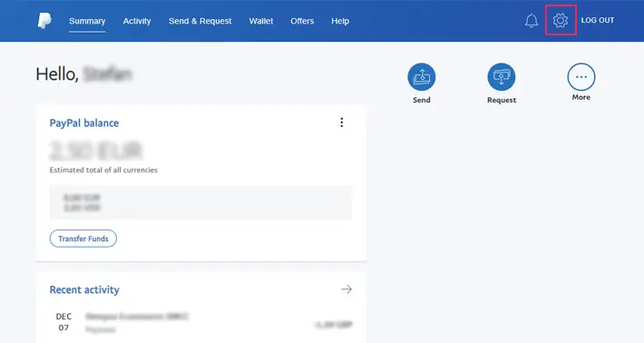Click 'Estimated total of all currencies' text

coord(103,170)
